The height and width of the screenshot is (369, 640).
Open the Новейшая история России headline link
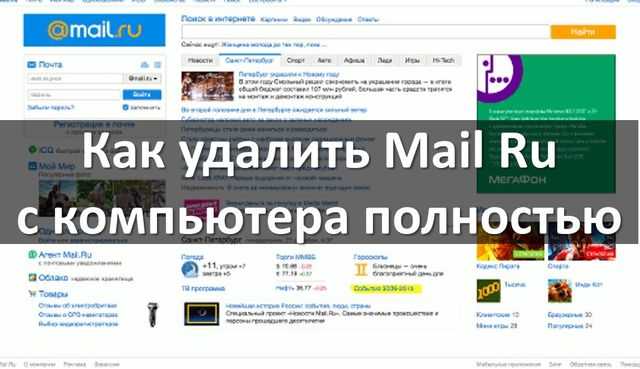(x=298, y=306)
